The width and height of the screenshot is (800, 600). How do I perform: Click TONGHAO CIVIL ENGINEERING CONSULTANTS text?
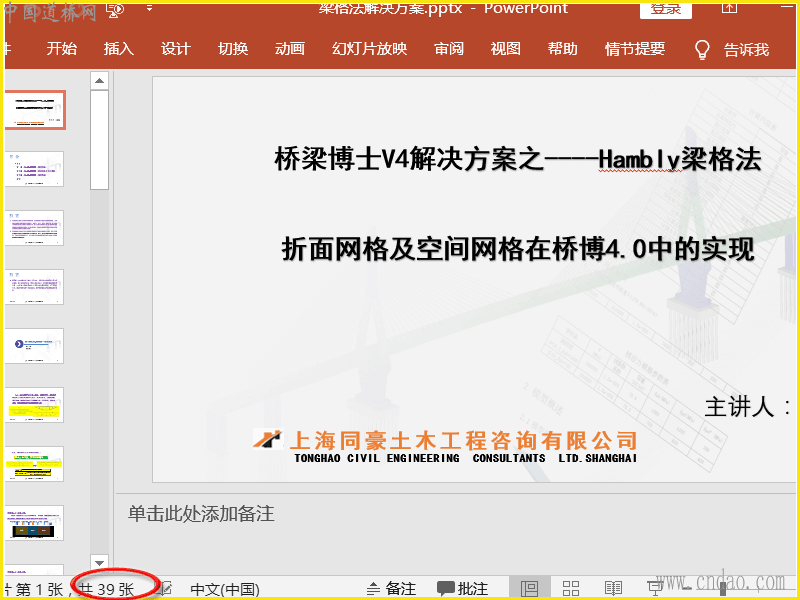pyautogui.click(x=465, y=458)
